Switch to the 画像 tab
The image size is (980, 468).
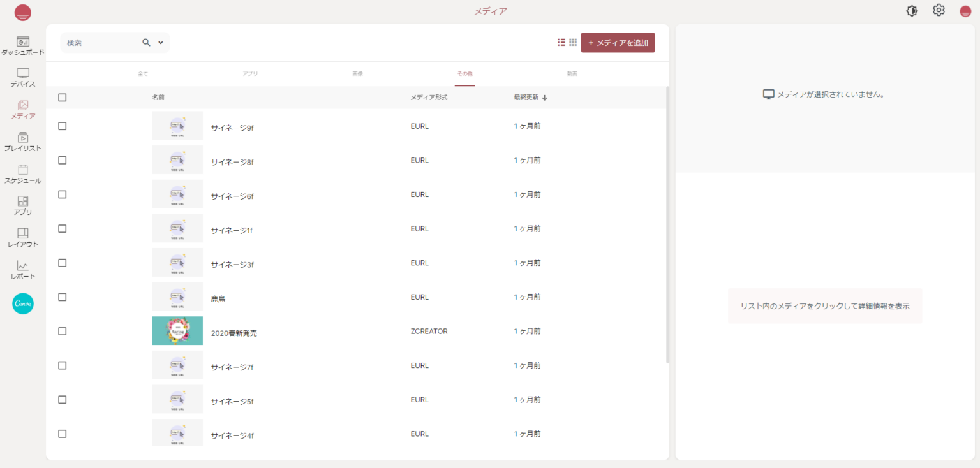pos(357,74)
